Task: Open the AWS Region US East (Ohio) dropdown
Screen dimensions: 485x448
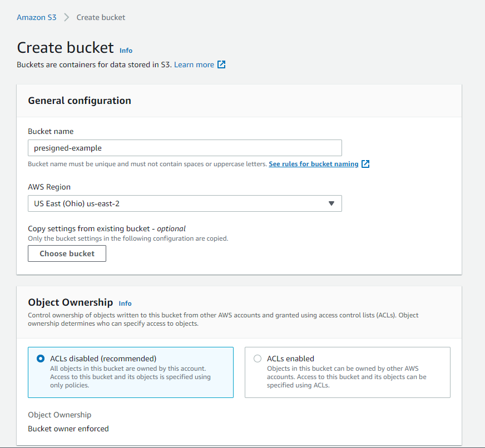Action: coord(185,203)
